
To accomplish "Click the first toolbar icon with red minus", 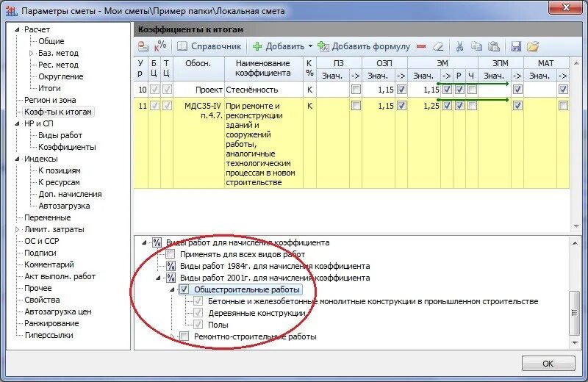I will click(143, 46).
